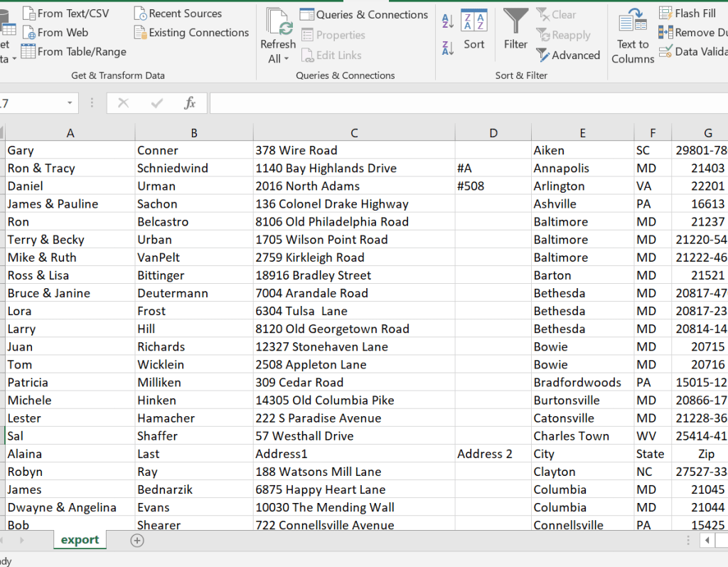The width and height of the screenshot is (728, 567).
Task: Click inside the formula bar field
Action: [x=462, y=103]
